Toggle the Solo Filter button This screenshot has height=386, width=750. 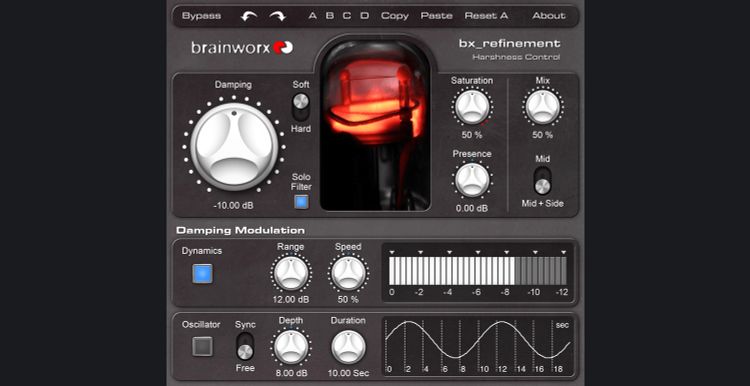point(301,202)
